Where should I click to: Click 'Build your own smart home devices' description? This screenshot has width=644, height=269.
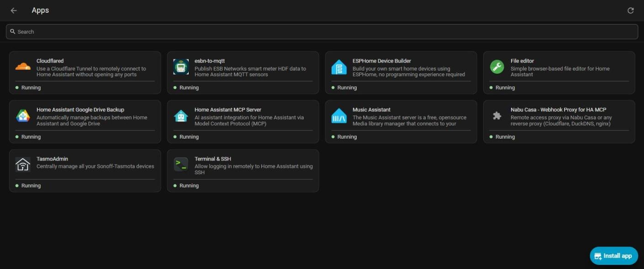409,72
